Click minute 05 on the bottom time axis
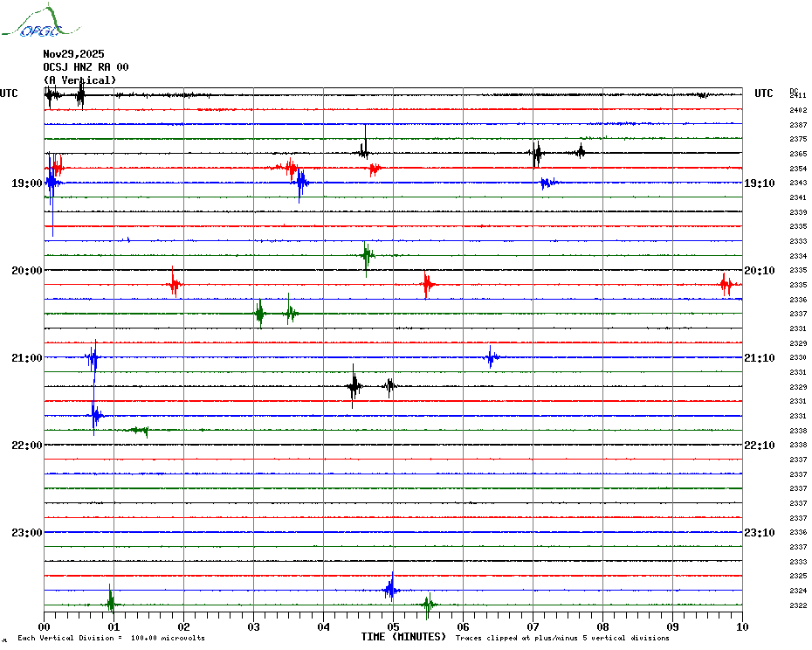Image resolution: width=812 pixels, height=650 pixels. point(393,626)
